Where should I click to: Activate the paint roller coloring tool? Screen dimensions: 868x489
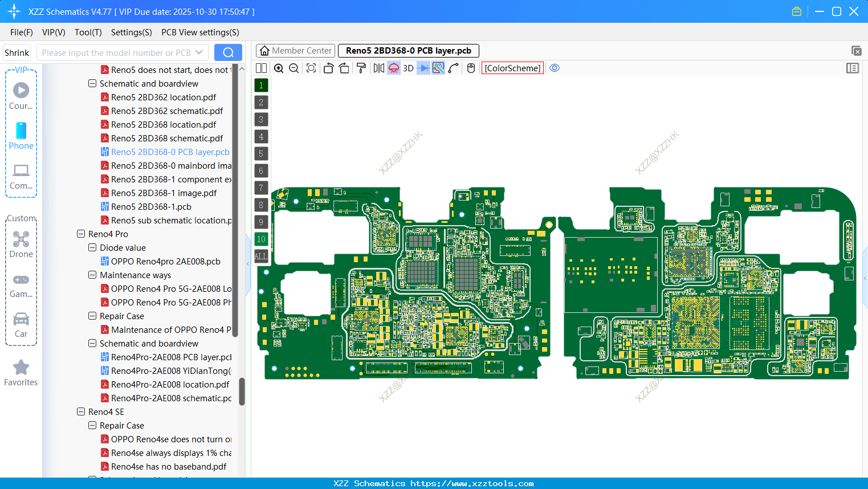point(361,68)
